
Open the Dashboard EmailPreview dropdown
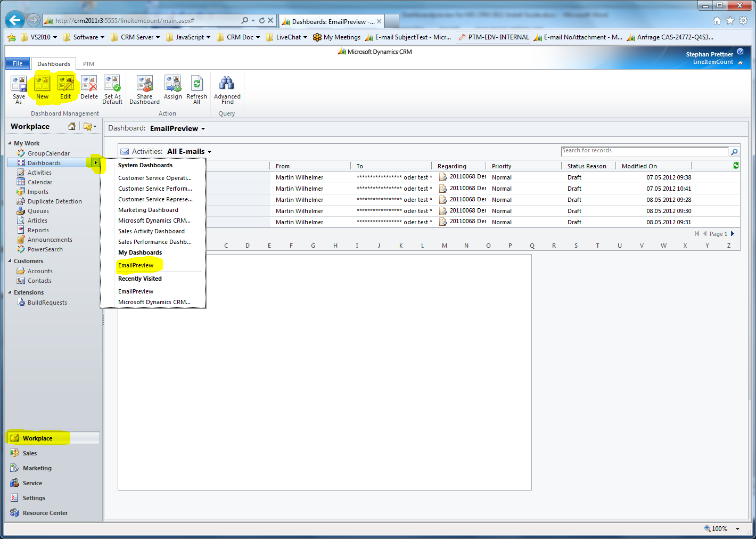pyautogui.click(x=203, y=129)
